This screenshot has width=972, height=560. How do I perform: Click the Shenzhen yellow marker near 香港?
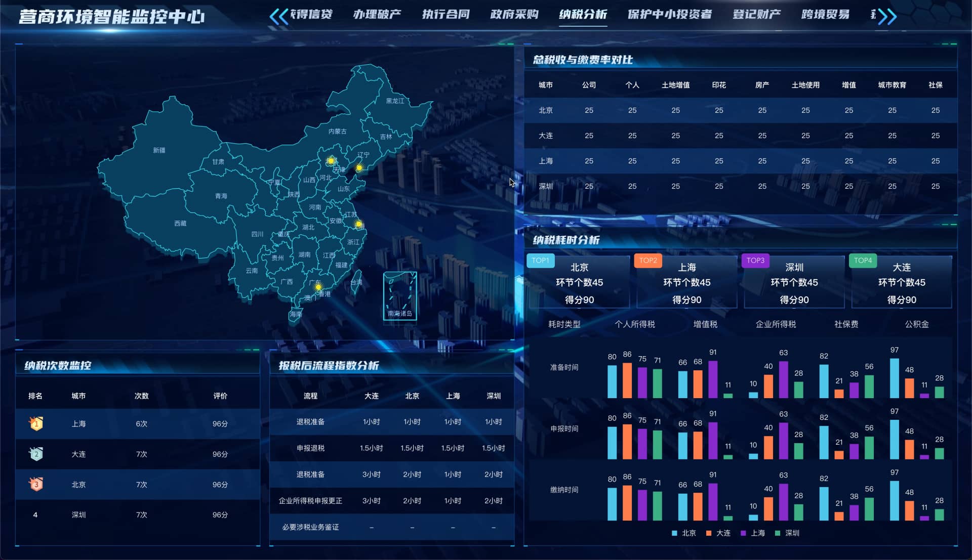pyautogui.click(x=318, y=287)
